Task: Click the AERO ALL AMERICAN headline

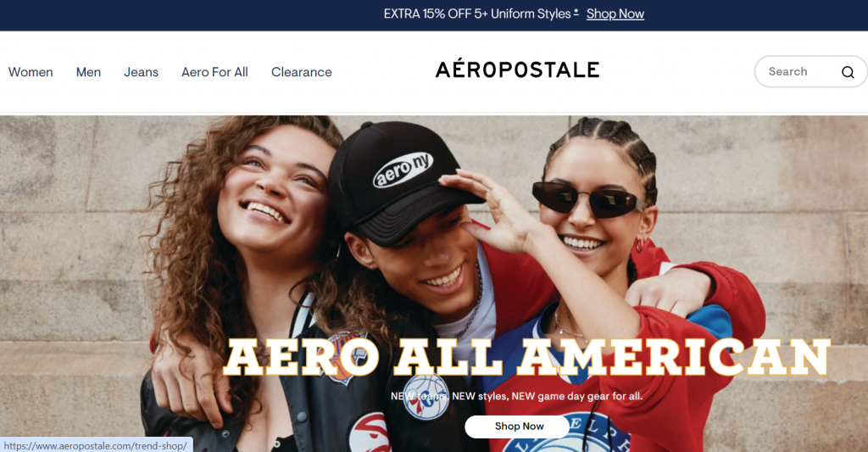Action: pos(527,358)
